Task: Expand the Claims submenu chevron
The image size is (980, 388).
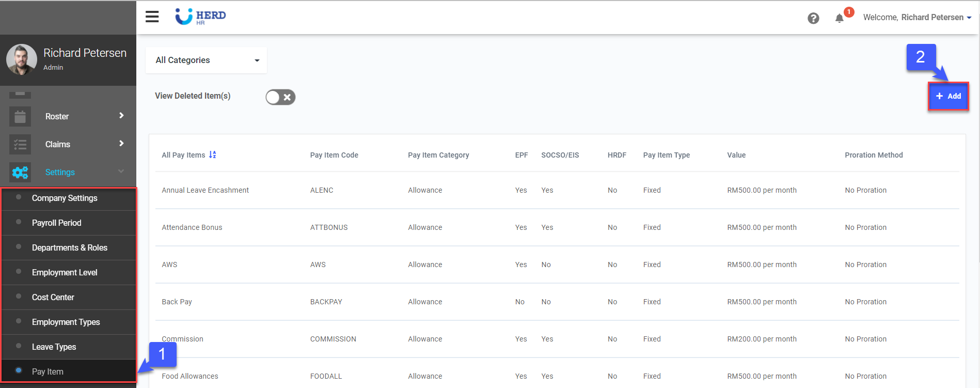Action: tap(121, 144)
